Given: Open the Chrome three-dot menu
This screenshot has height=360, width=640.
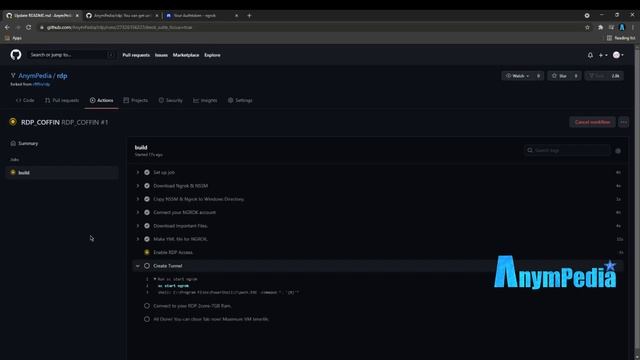Looking at the screenshot, I should click(x=633, y=27).
